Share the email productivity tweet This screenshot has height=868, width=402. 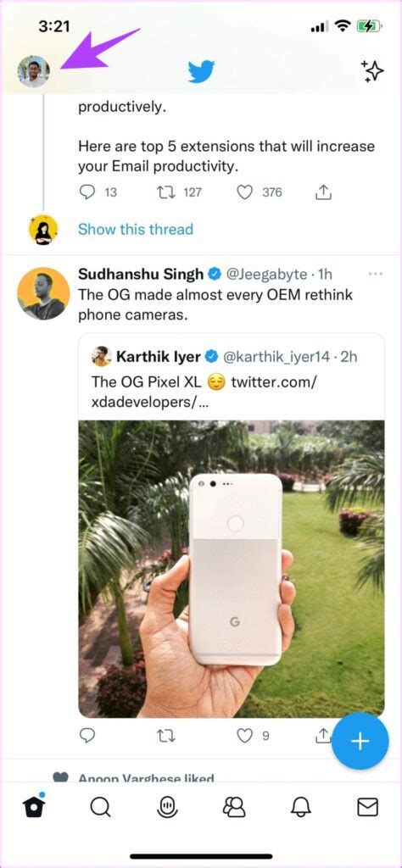tap(323, 192)
